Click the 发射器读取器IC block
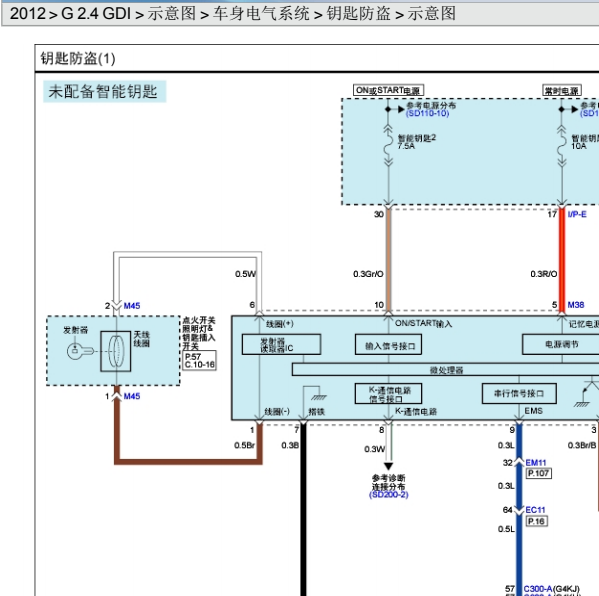The height and width of the screenshot is (596, 599). (x=281, y=345)
